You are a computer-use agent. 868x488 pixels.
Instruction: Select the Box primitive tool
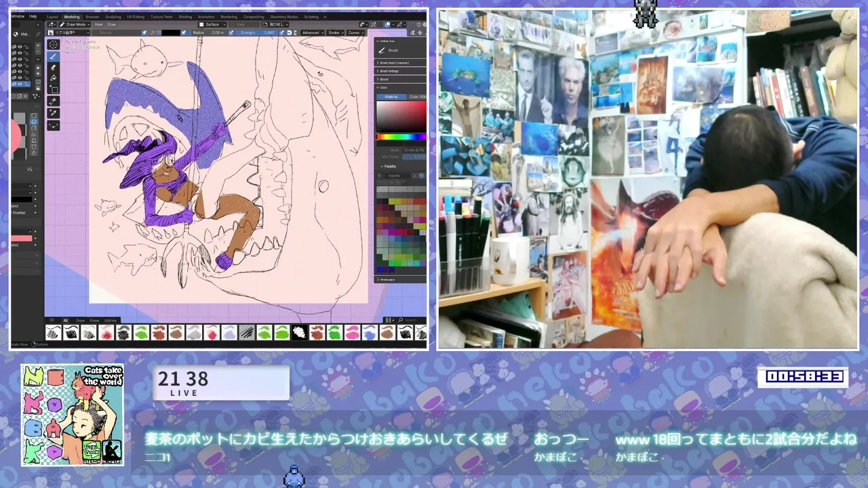click(x=53, y=89)
